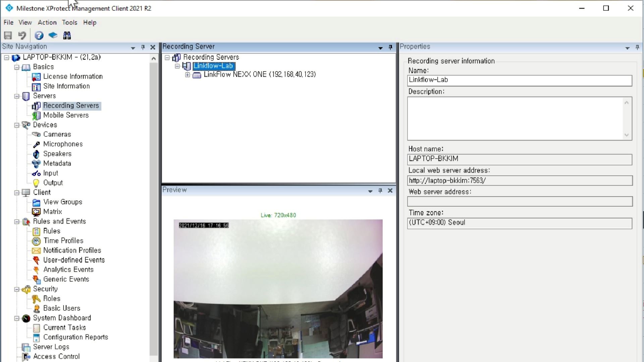Click the Rules icon
The image size is (644, 362).
tap(36, 231)
